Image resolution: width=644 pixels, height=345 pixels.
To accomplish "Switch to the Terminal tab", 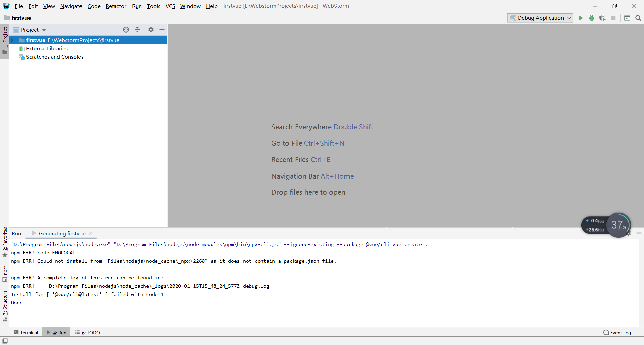I will [26, 332].
